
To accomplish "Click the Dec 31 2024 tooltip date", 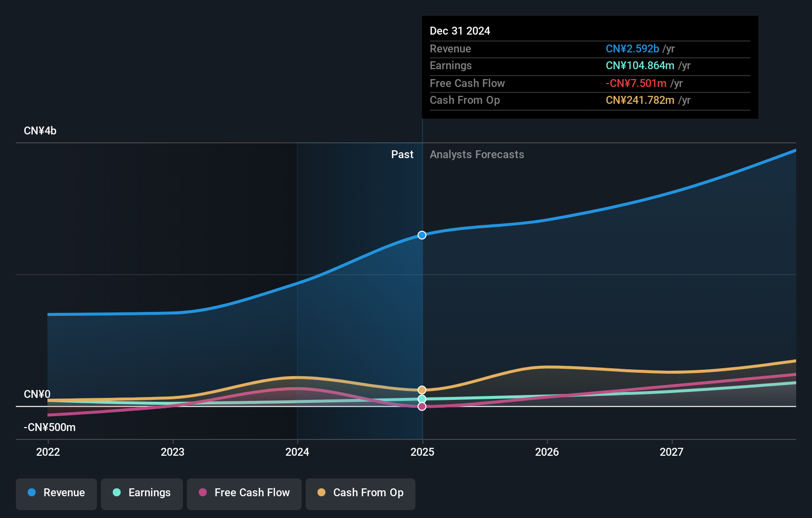I will click(460, 31).
